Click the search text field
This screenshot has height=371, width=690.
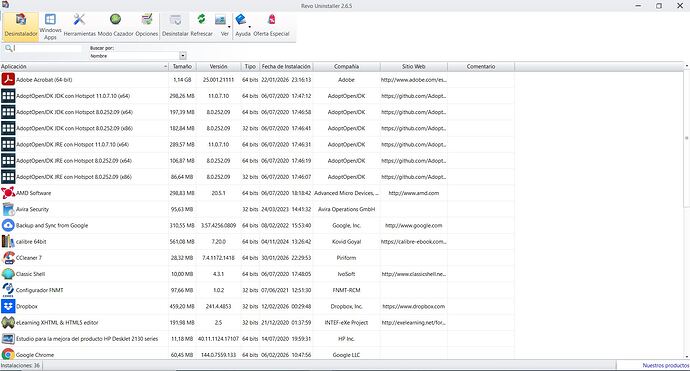48,48
